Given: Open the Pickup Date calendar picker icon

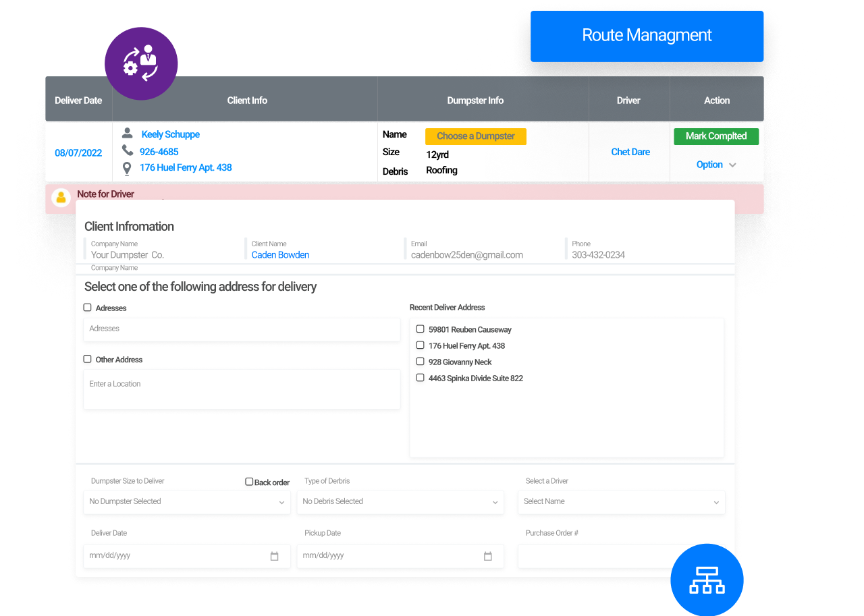Looking at the screenshot, I should coord(487,557).
